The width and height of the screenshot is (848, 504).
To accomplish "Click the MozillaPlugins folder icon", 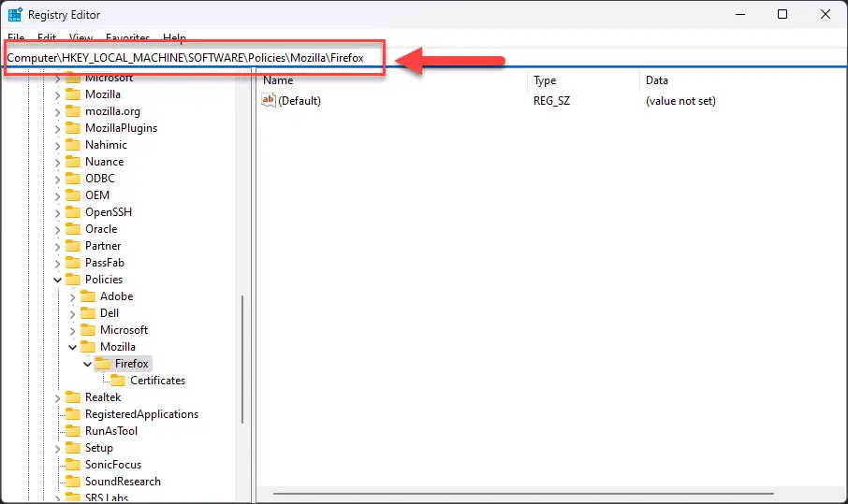I will 72,128.
